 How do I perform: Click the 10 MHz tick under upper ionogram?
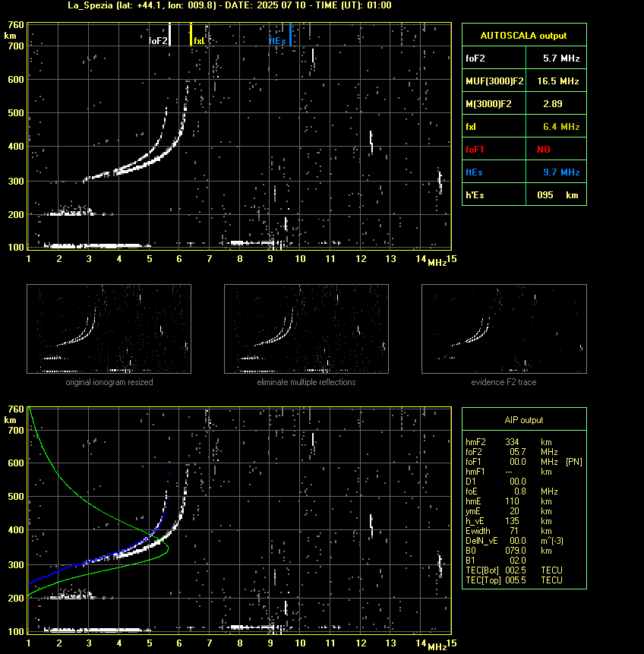coord(300,258)
